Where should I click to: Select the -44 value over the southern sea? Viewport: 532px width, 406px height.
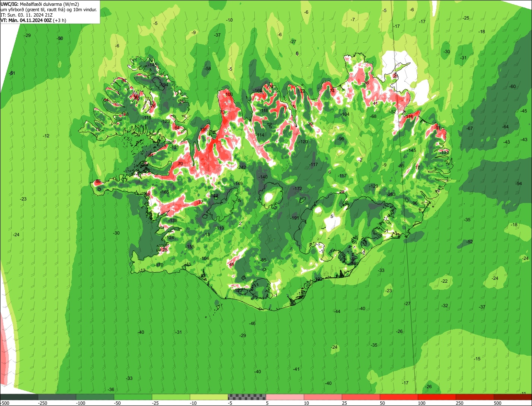[x=337, y=311]
